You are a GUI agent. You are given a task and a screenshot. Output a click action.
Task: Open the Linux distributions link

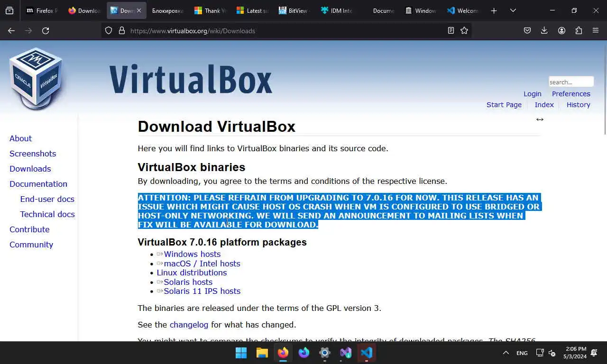point(192,273)
